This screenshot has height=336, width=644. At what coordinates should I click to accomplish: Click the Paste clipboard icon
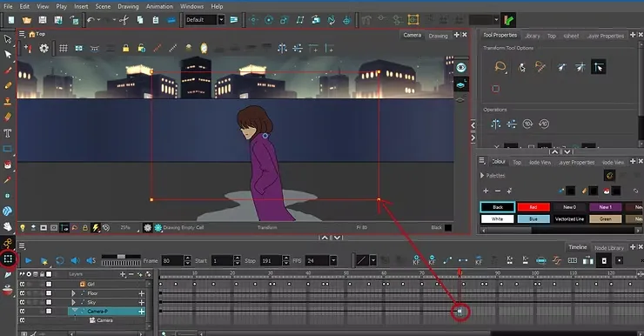pyautogui.click(x=156, y=20)
